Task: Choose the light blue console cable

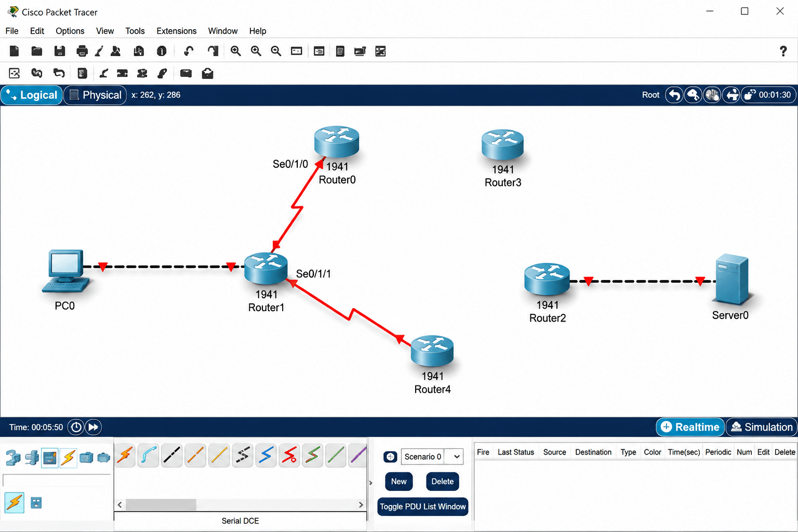Action: [x=149, y=455]
